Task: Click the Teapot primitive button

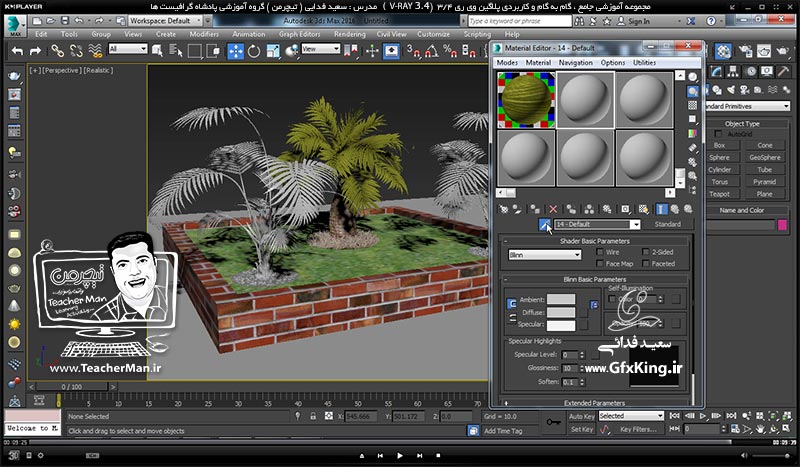Action: (719, 194)
